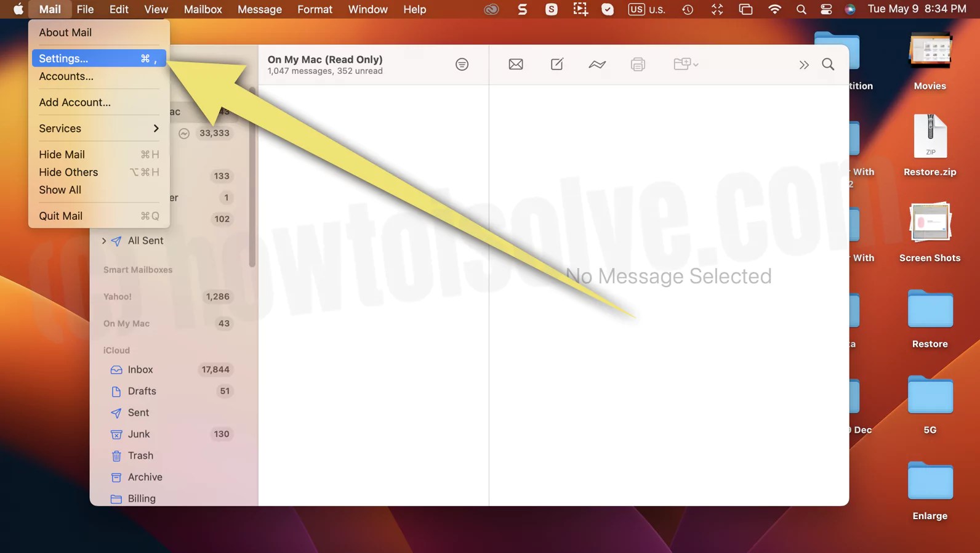Click the Wi-Fi menu bar icon
Viewport: 980px width, 553px height.
click(x=774, y=9)
